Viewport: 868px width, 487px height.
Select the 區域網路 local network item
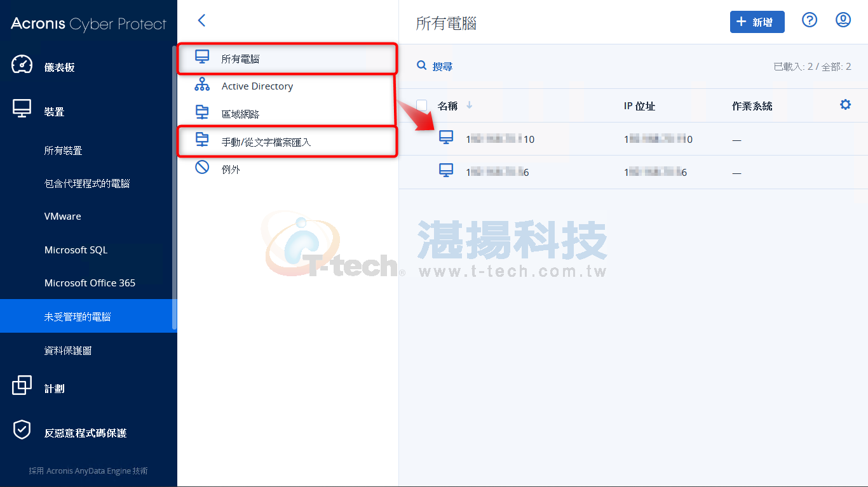coord(287,114)
